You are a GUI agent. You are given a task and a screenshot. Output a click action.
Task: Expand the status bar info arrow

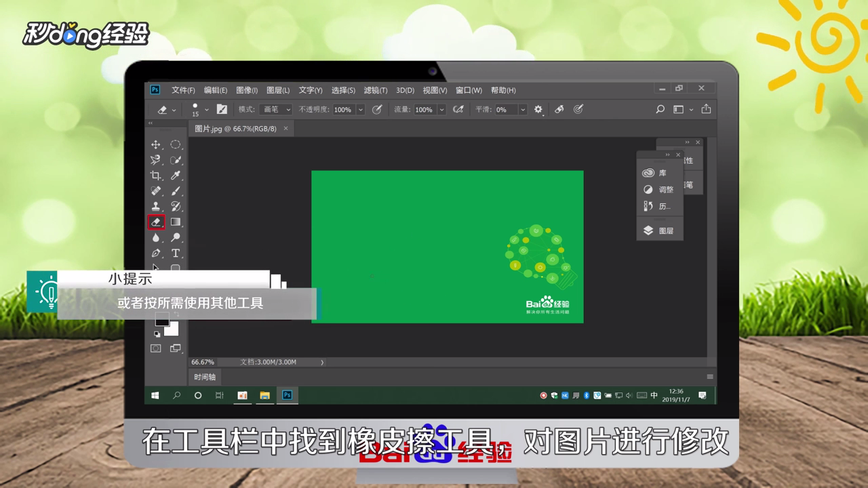coord(322,363)
